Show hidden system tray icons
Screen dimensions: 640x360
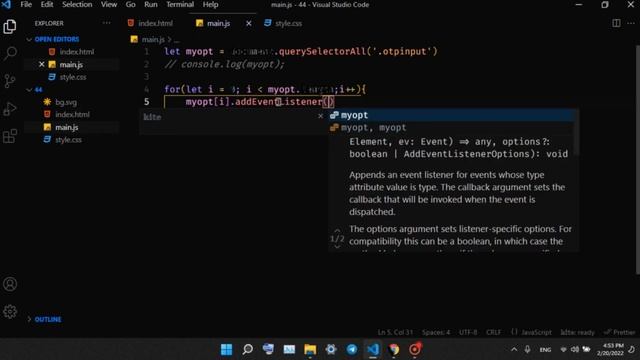(x=514, y=349)
